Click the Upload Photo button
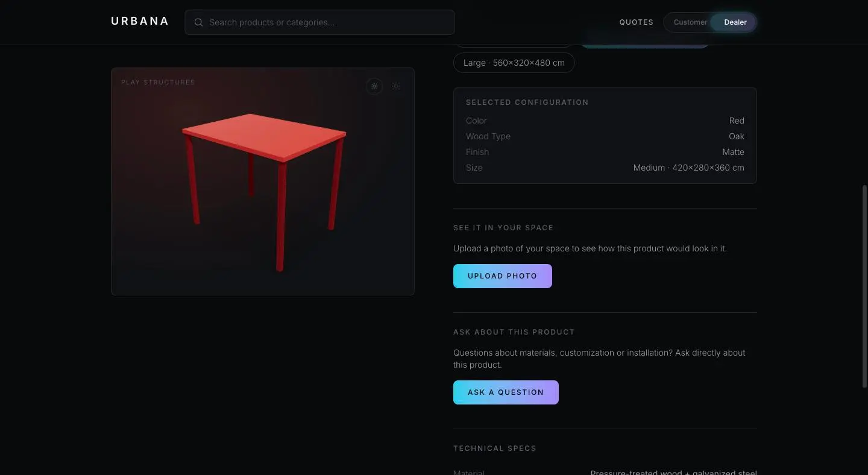This screenshot has height=475, width=868. (x=503, y=276)
